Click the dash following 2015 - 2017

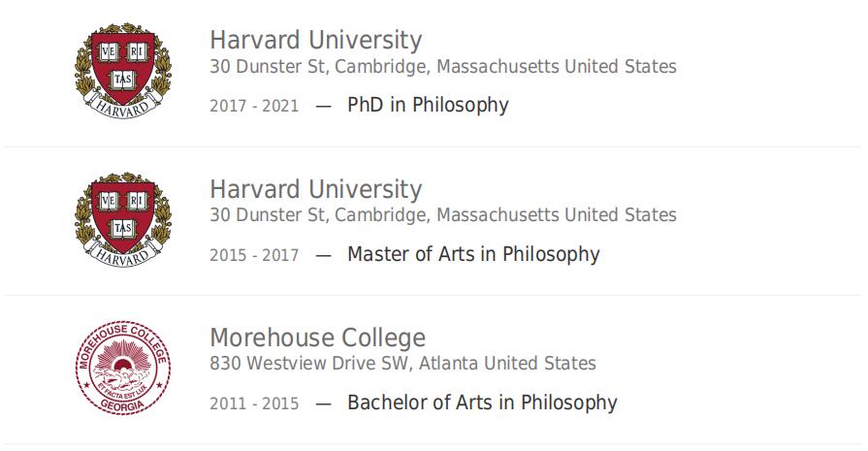(323, 256)
